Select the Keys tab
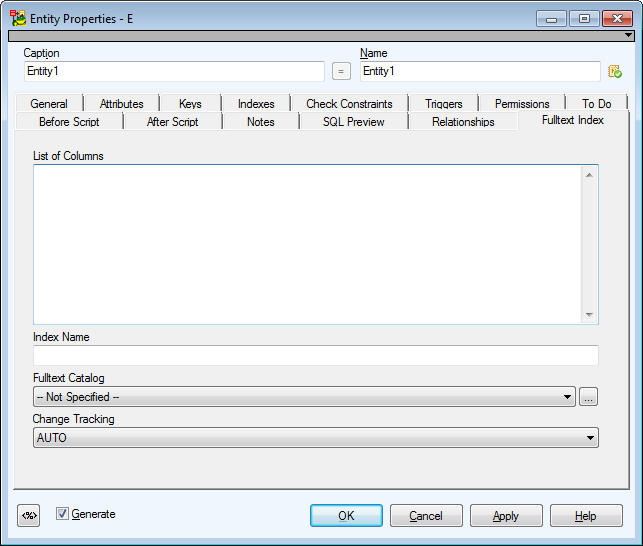643x546 pixels. (x=190, y=104)
